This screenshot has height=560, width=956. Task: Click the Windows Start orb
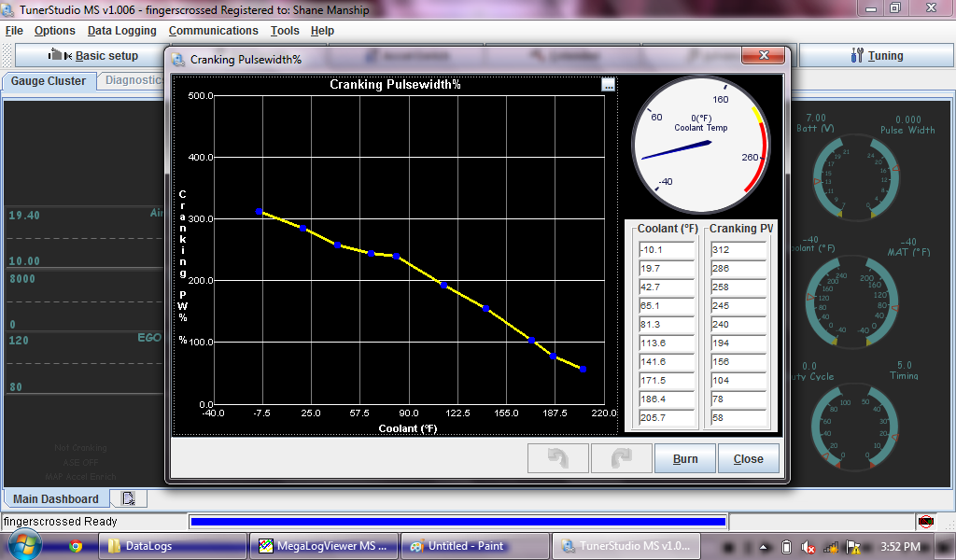coord(22,545)
